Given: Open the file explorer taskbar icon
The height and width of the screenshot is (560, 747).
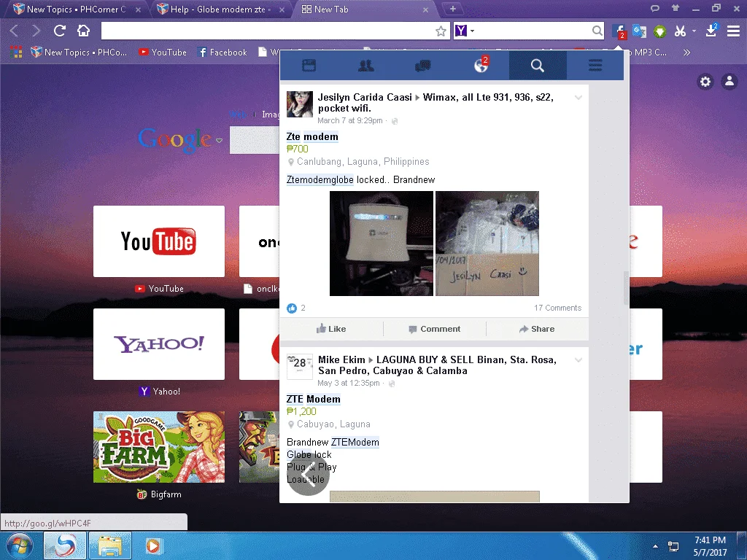Looking at the screenshot, I should tap(110, 545).
